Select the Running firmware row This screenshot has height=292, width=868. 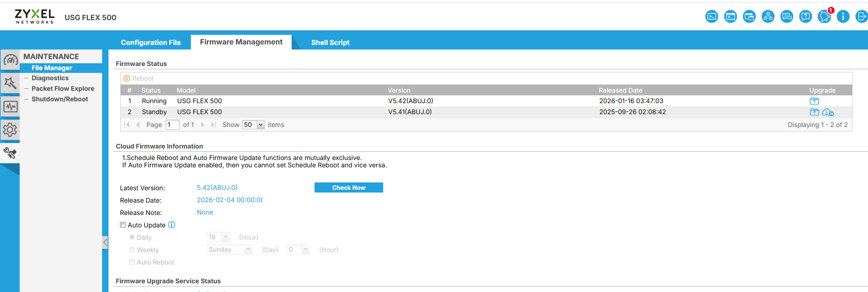tap(486, 101)
